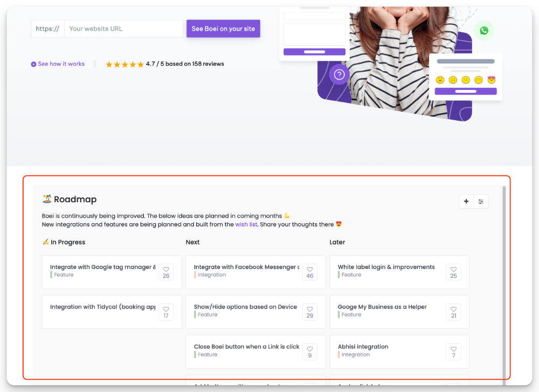The height and width of the screenshot is (392, 539).
Task: Select the heart-eyes emoji rating
Action: (491, 80)
